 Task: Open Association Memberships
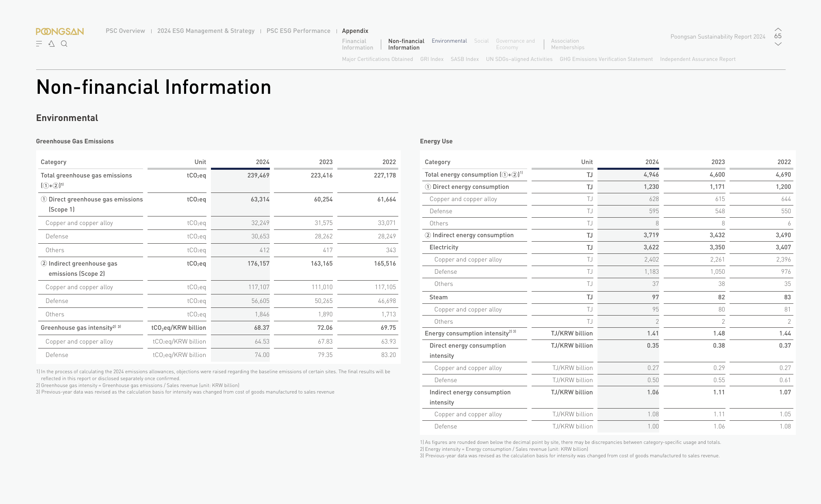click(x=568, y=44)
